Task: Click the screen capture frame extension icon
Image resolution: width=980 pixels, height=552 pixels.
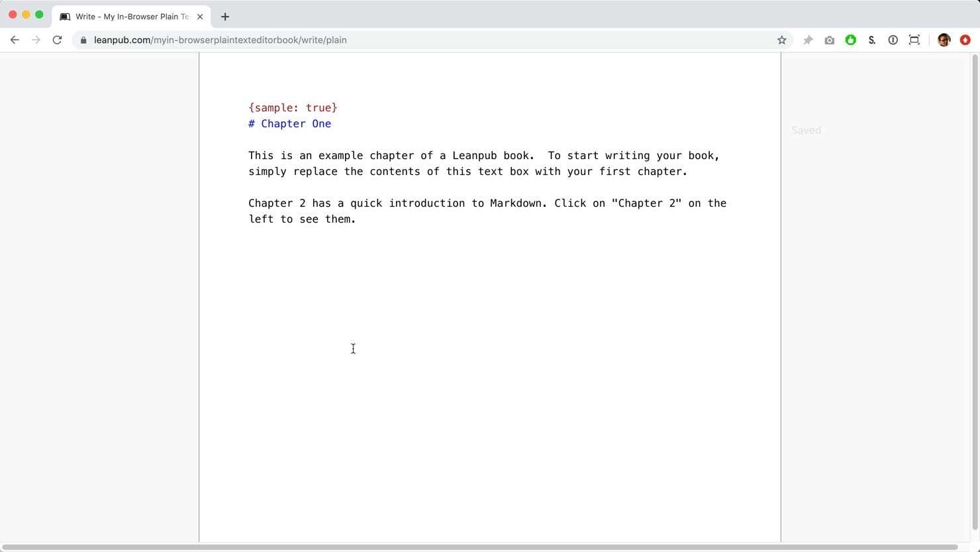Action: [x=914, y=40]
